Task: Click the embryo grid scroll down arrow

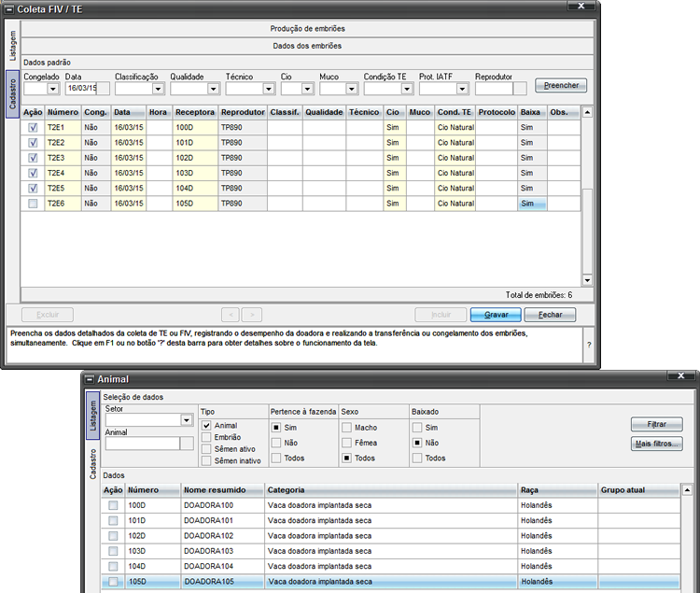Action: coord(587,280)
